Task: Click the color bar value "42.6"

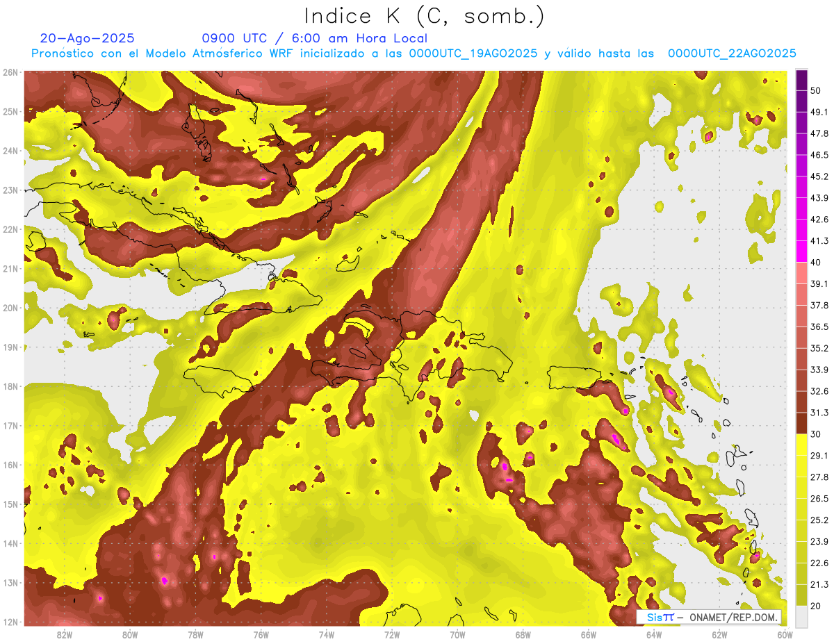Action: (x=819, y=220)
